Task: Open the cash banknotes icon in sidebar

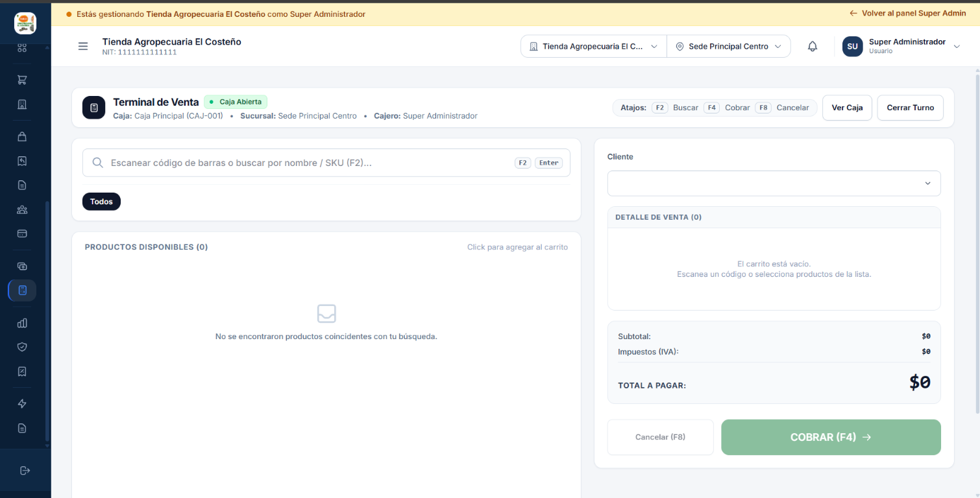Action: (22, 266)
